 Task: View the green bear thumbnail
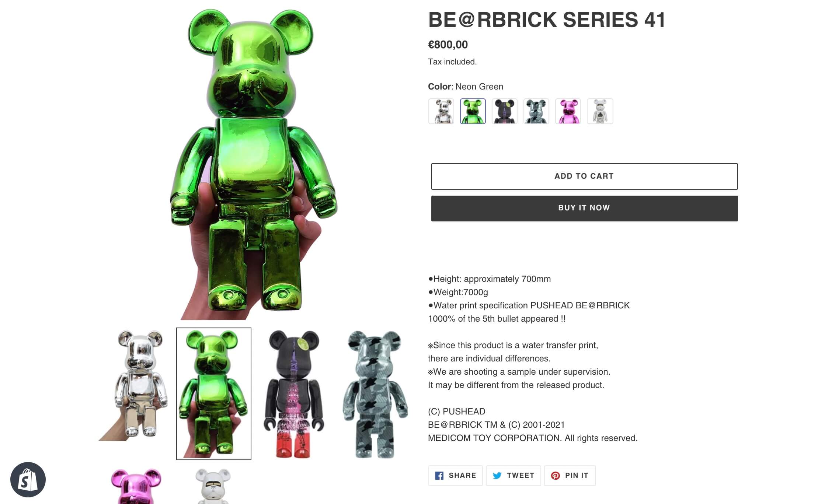click(214, 393)
